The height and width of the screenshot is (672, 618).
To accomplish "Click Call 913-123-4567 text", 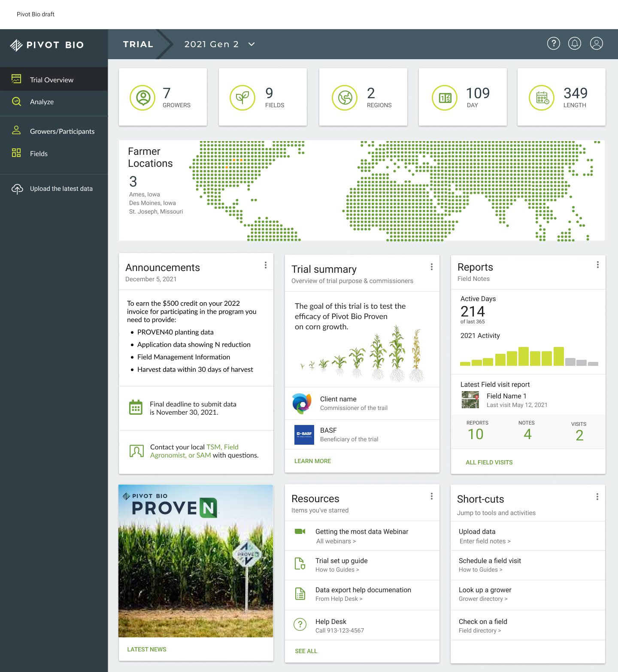I will coord(339,630).
